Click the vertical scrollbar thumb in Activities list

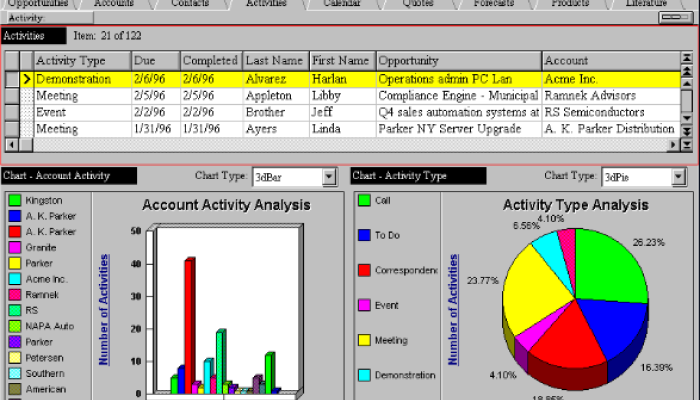coord(687,100)
